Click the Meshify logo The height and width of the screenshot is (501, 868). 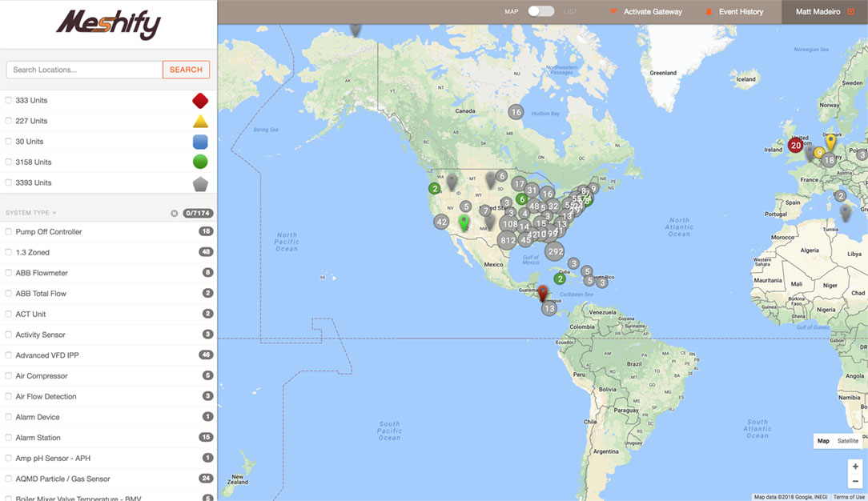pyautogui.click(x=109, y=24)
